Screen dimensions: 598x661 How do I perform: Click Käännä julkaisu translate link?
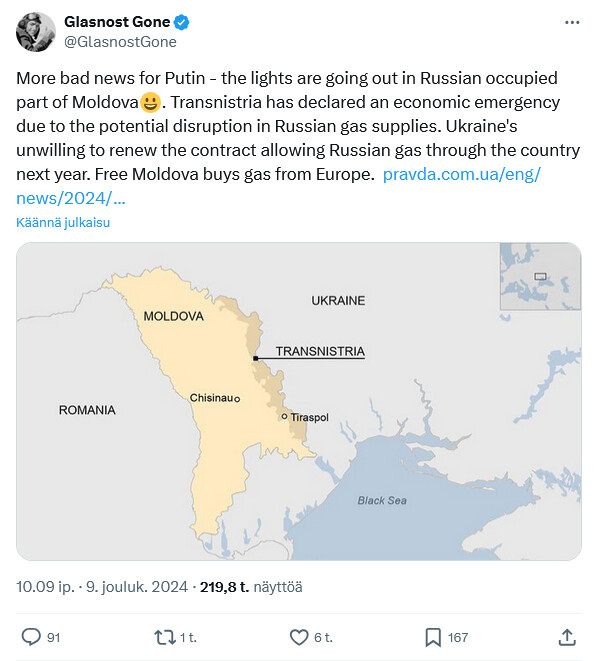pyautogui.click(x=63, y=223)
